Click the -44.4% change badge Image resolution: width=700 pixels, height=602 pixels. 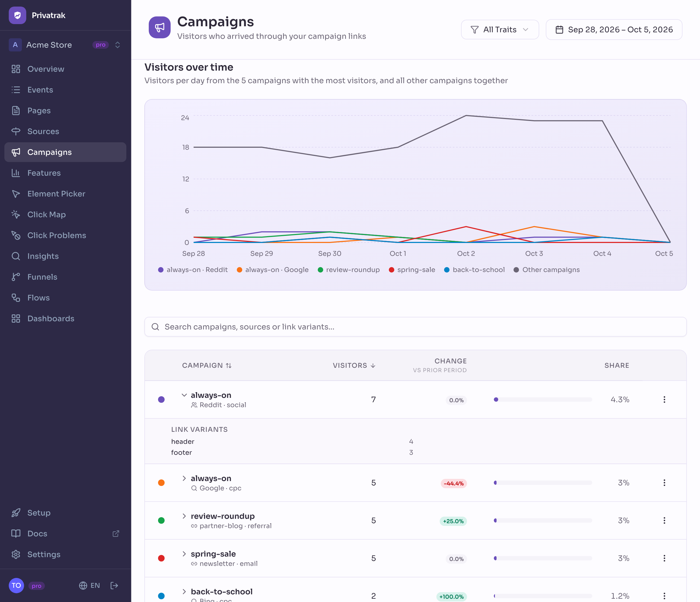point(454,483)
